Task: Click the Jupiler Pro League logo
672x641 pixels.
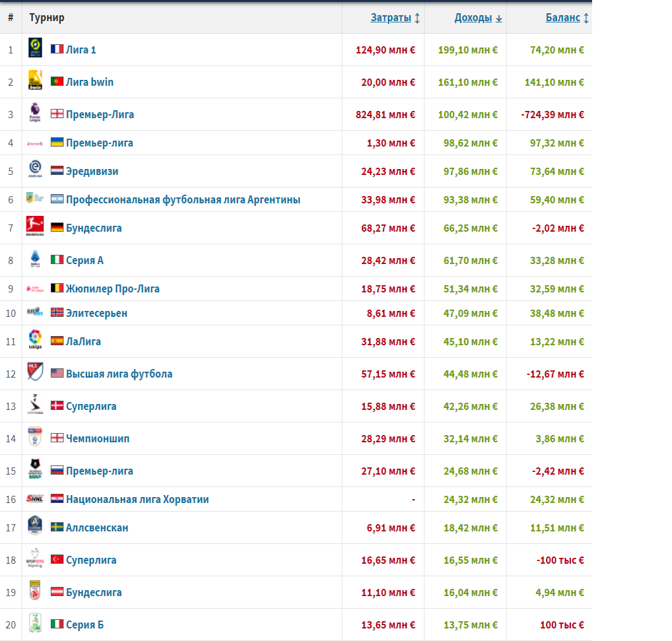Action: [35, 289]
